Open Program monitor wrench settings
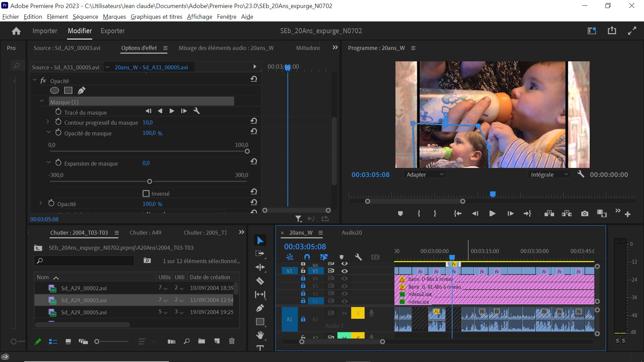Image resolution: width=644 pixels, height=362 pixels. (x=581, y=174)
